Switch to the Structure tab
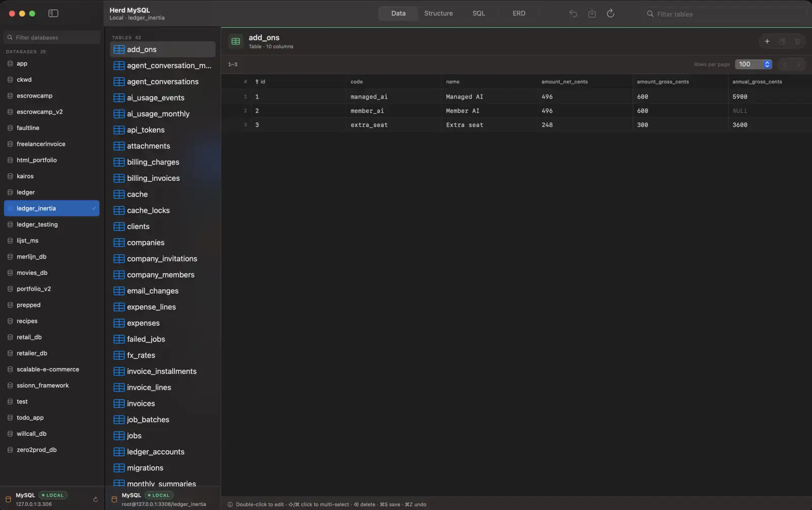Image resolution: width=812 pixels, height=510 pixels. coord(438,14)
